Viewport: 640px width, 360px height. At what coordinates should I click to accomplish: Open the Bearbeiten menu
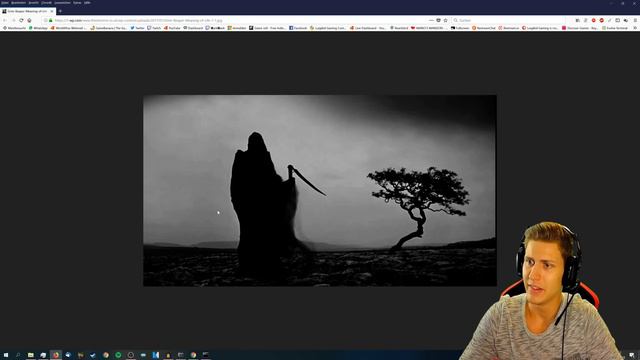[18, 3]
